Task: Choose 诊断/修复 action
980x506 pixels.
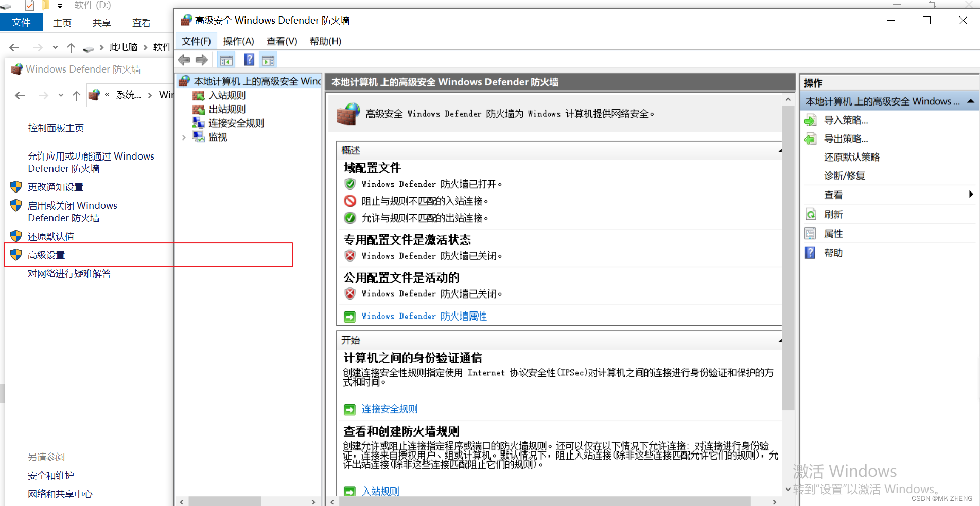Action: [845, 176]
